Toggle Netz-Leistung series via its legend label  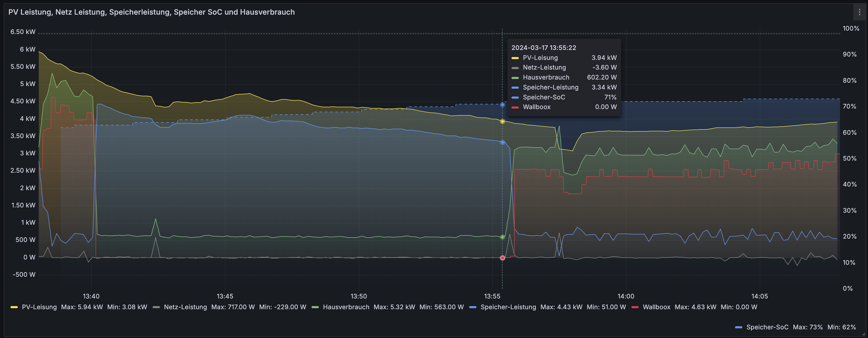click(185, 307)
